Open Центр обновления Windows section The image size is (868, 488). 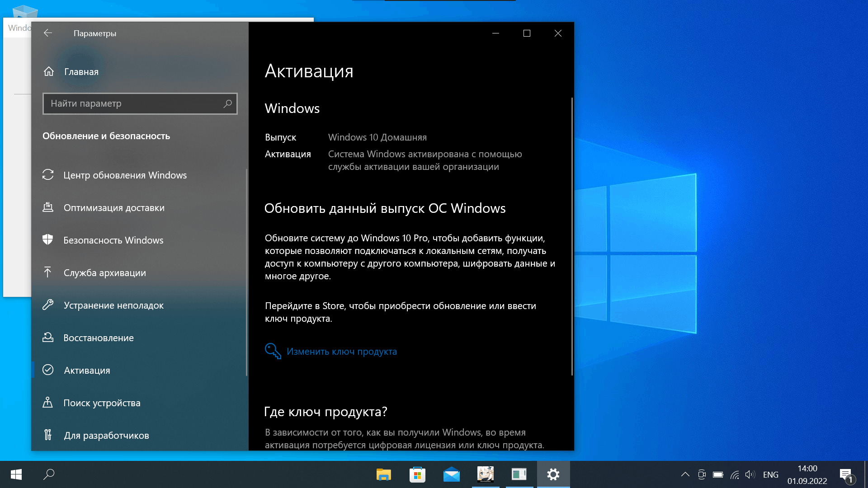(x=125, y=175)
